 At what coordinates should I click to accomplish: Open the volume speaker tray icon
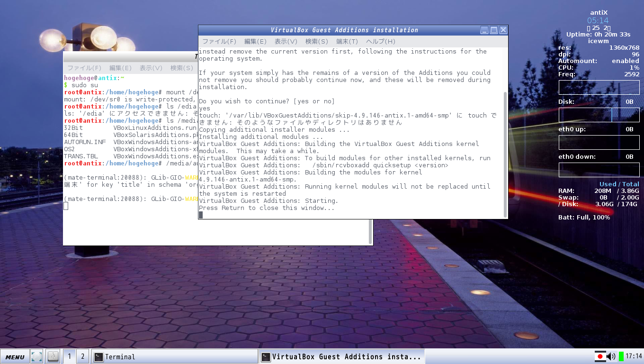pyautogui.click(x=611, y=356)
